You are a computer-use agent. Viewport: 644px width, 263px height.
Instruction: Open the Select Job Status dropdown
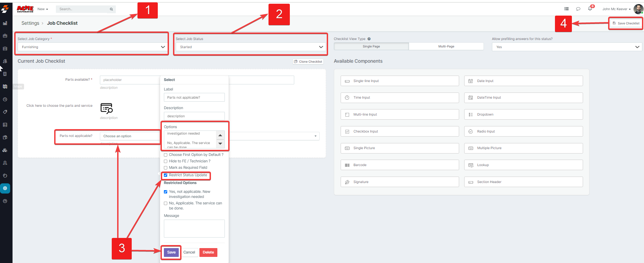[x=251, y=47]
